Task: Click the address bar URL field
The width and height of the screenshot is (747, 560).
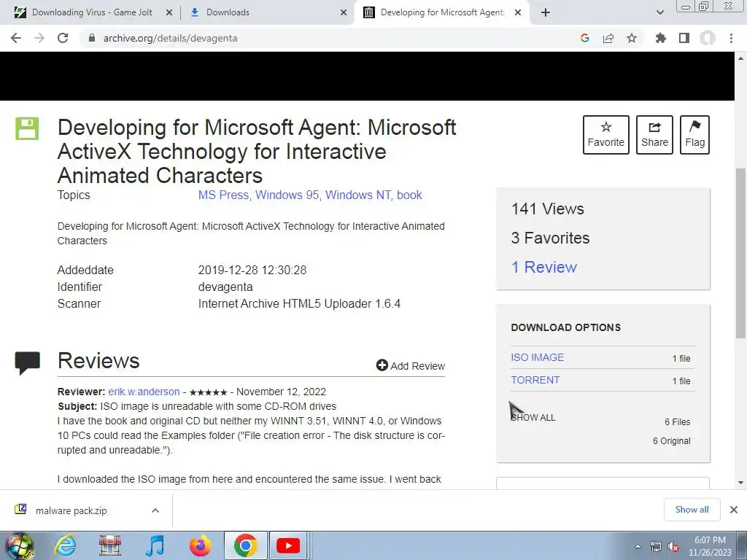Action: tap(329, 38)
